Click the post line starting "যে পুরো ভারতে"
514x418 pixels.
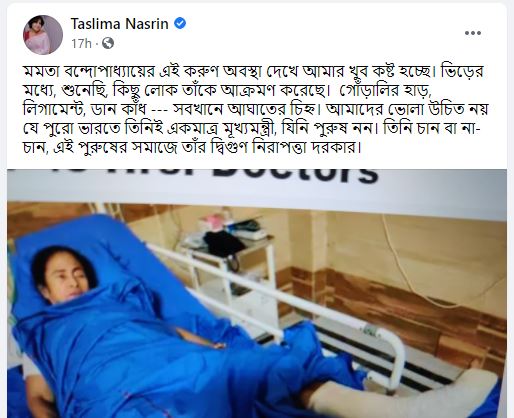(251, 128)
